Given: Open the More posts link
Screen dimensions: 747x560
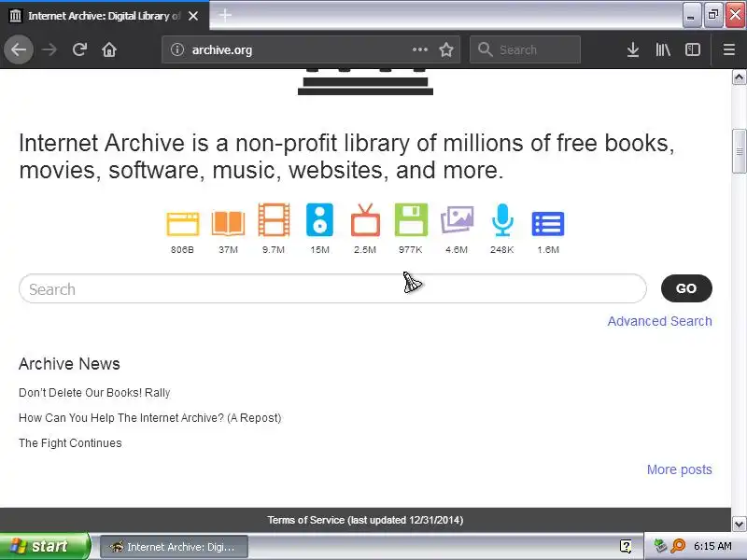Looking at the screenshot, I should point(680,469).
